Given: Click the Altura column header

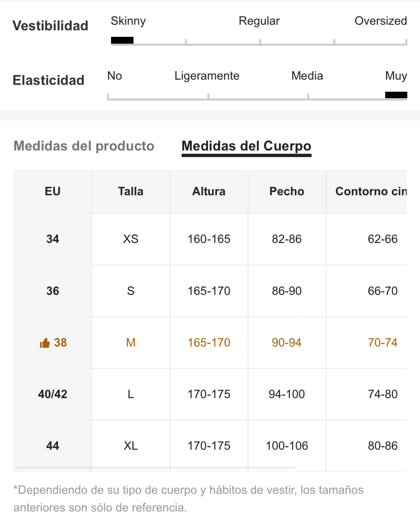Looking at the screenshot, I should click(x=209, y=191).
